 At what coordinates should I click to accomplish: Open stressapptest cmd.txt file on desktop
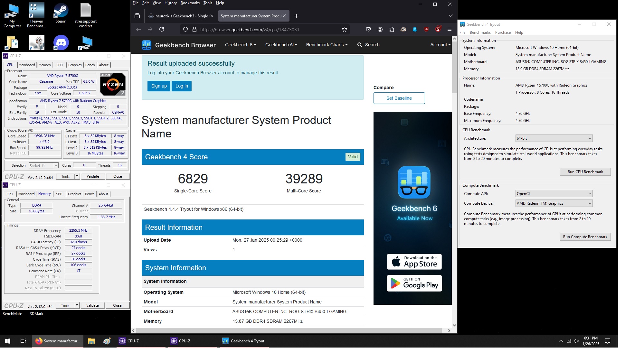point(85,15)
